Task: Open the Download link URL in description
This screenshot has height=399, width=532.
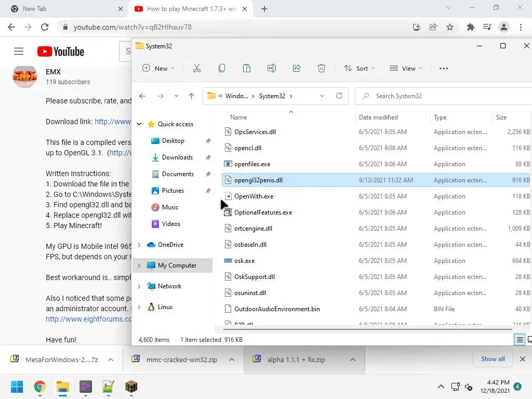Action: click(x=113, y=122)
